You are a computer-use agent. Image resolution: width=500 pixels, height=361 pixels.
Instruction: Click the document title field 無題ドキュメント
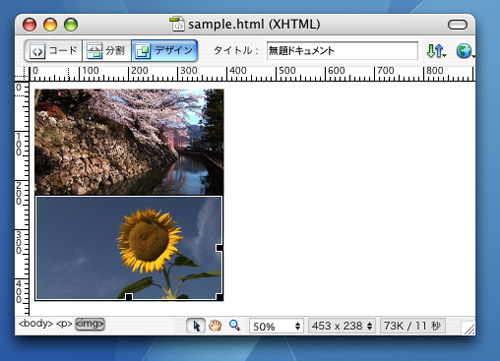point(342,51)
